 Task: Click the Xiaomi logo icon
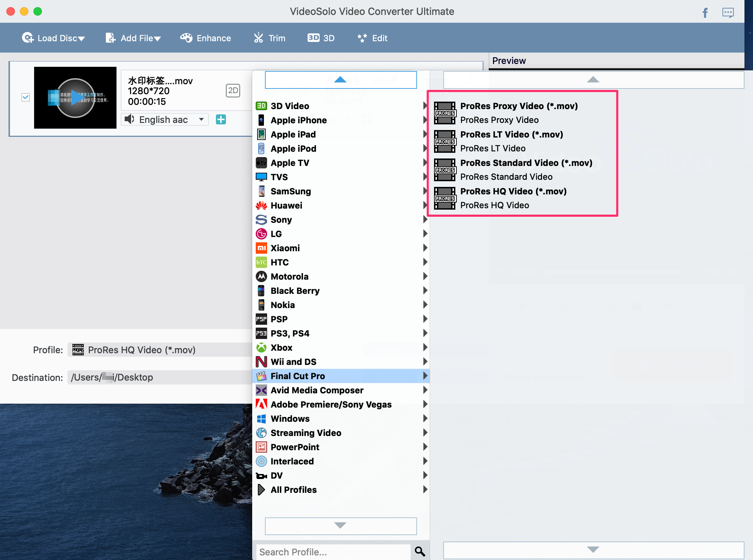261,248
